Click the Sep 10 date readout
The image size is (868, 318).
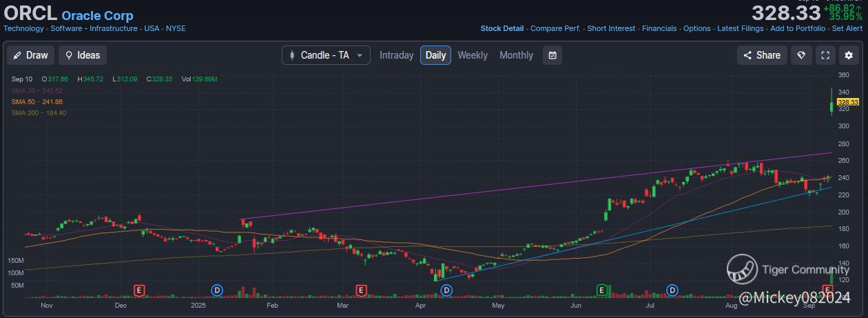coord(22,79)
